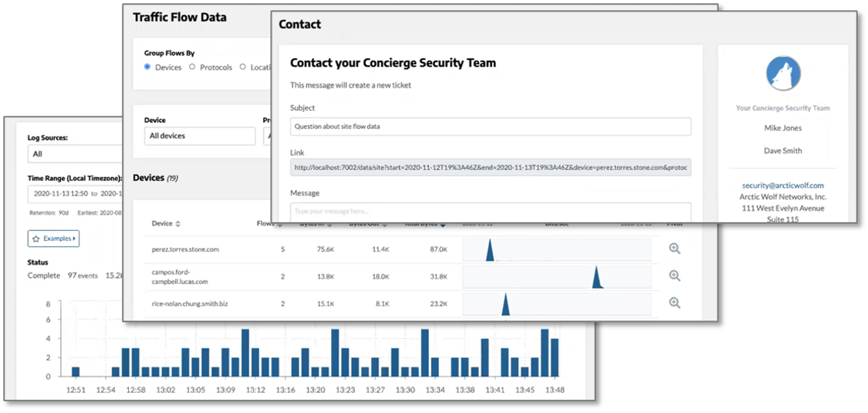Open the Device 'All devices' dropdown
868x413 pixels.
coord(199,136)
